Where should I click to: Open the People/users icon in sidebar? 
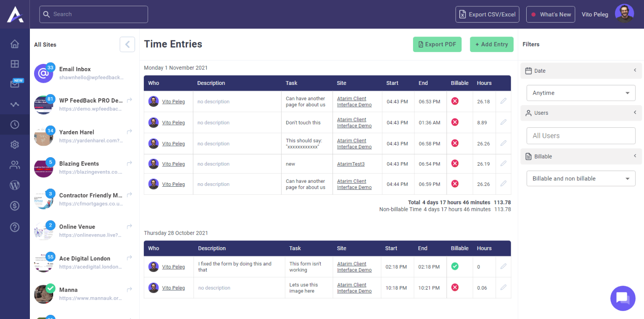[x=15, y=165]
